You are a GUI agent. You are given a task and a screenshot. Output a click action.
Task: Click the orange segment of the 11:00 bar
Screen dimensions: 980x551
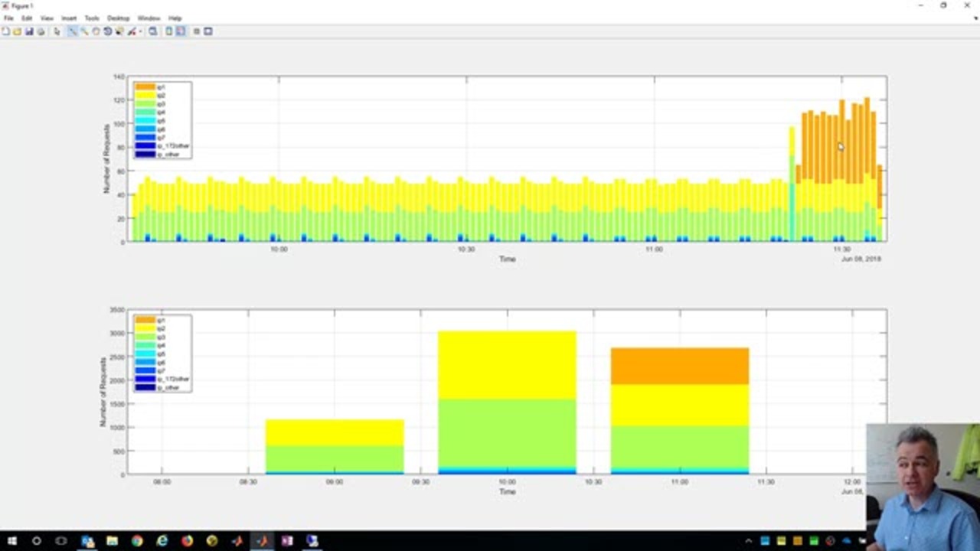click(679, 366)
